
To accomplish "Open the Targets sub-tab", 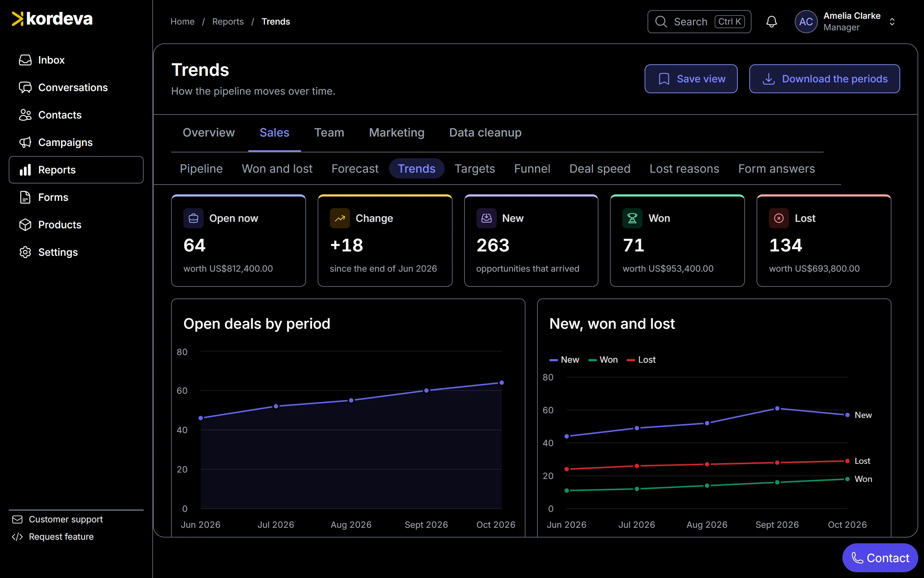I will coord(475,169).
